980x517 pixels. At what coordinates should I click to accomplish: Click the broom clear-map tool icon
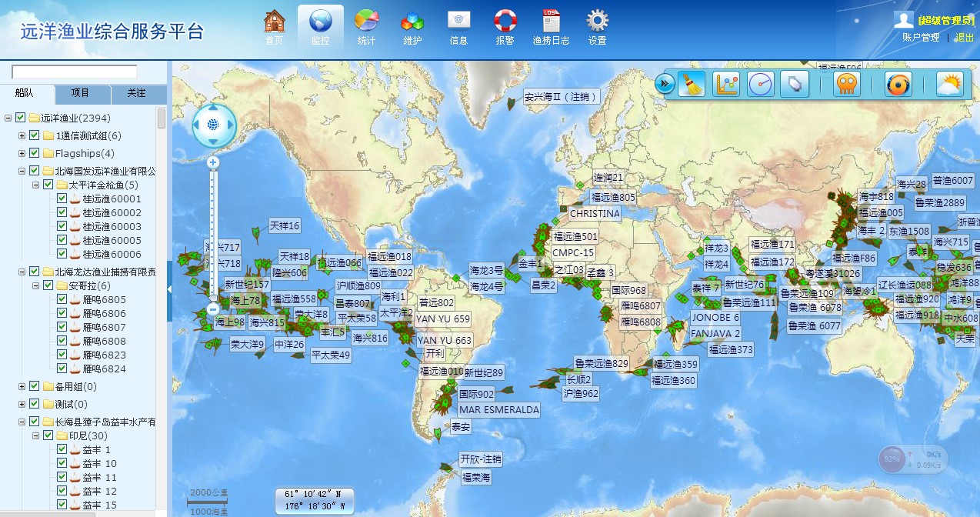[x=691, y=84]
